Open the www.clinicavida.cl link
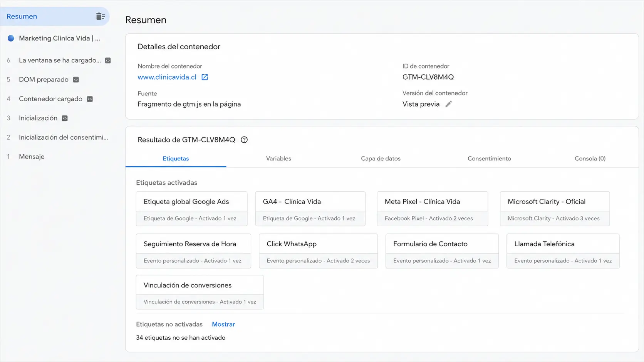The width and height of the screenshot is (644, 362). pos(167,77)
